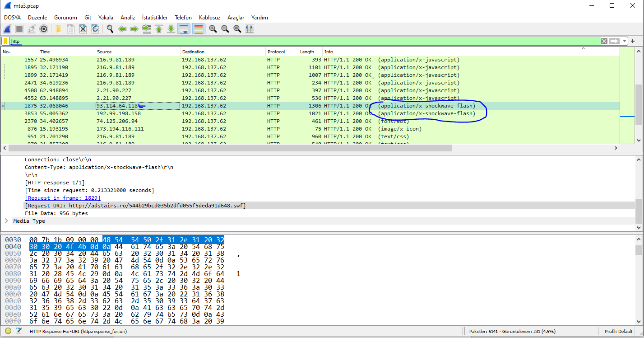Open the Analiz menu
The height and width of the screenshot is (338, 644).
pos(128,18)
